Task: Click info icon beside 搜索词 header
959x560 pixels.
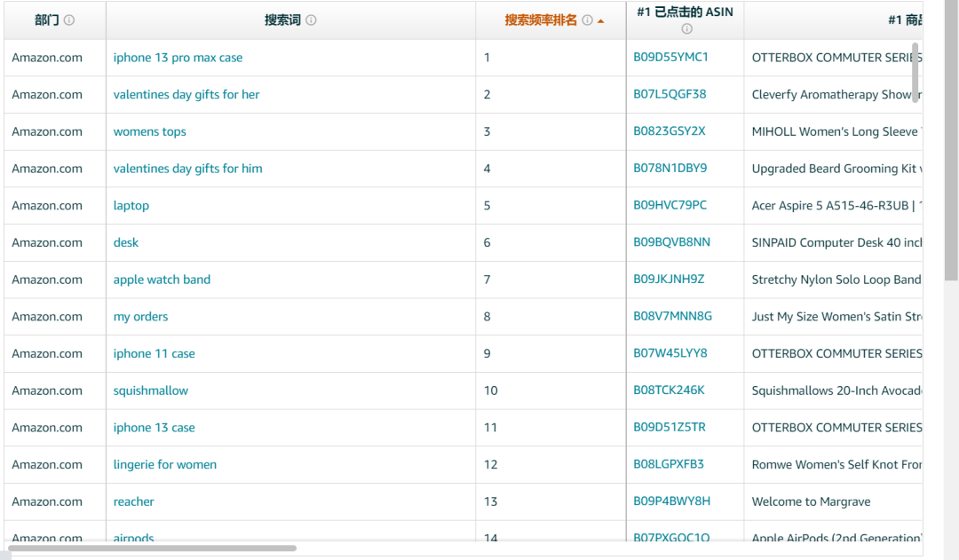Action: 311,20
